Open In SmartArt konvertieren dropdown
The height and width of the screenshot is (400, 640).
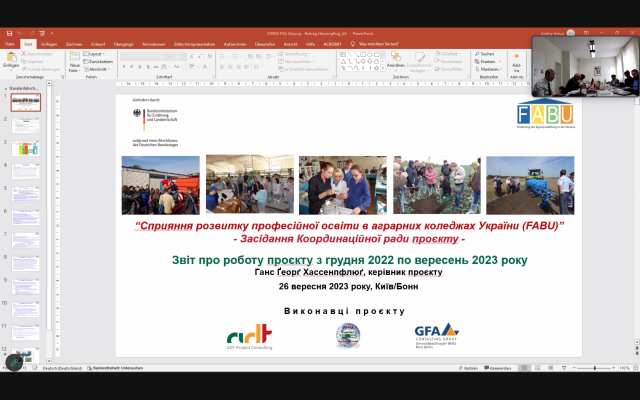(x=304, y=69)
